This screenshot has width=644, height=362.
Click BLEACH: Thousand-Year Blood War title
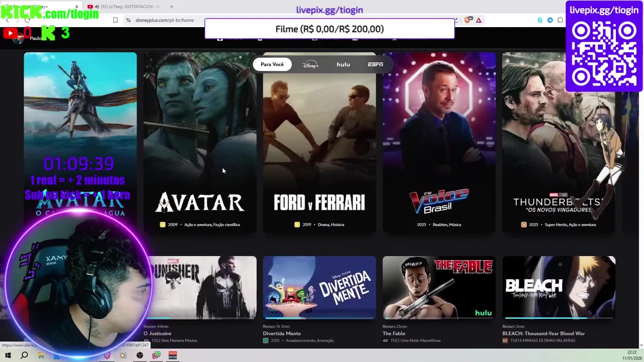543,333
